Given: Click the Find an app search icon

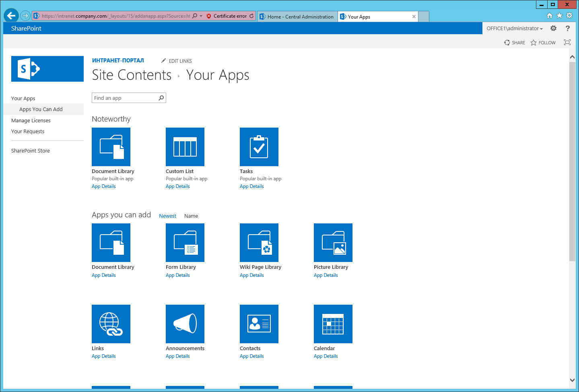Looking at the screenshot, I should pyautogui.click(x=161, y=98).
